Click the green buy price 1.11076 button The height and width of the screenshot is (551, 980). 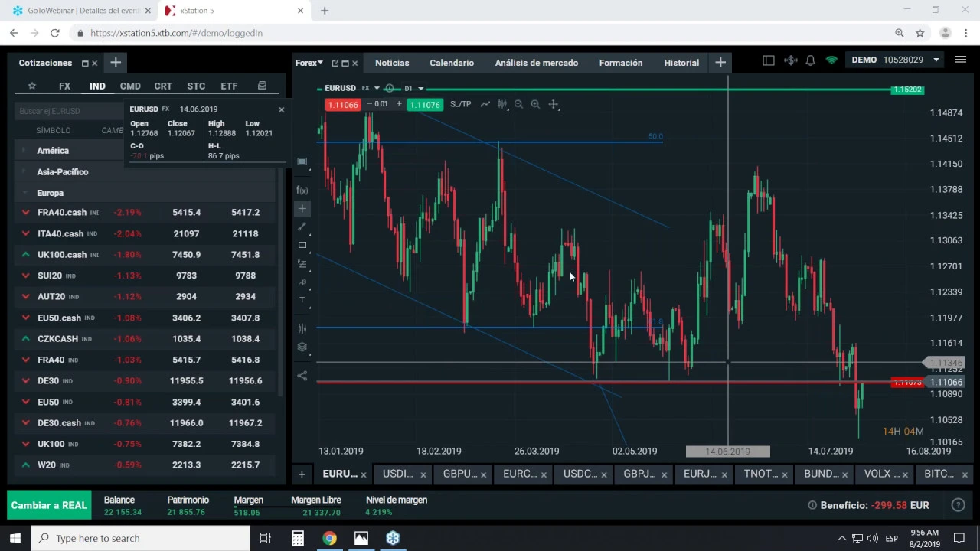click(x=424, y=104)
